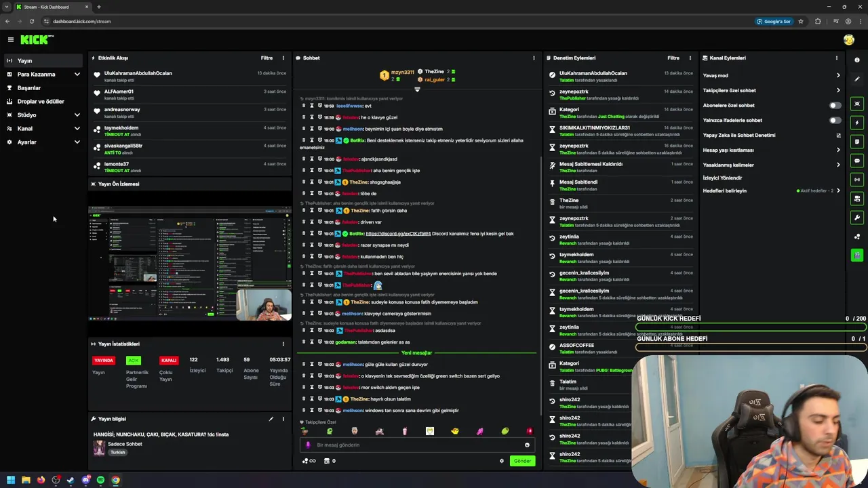
Task: Click the Bir mesaj gönderin input
Action: click(417, 445)
